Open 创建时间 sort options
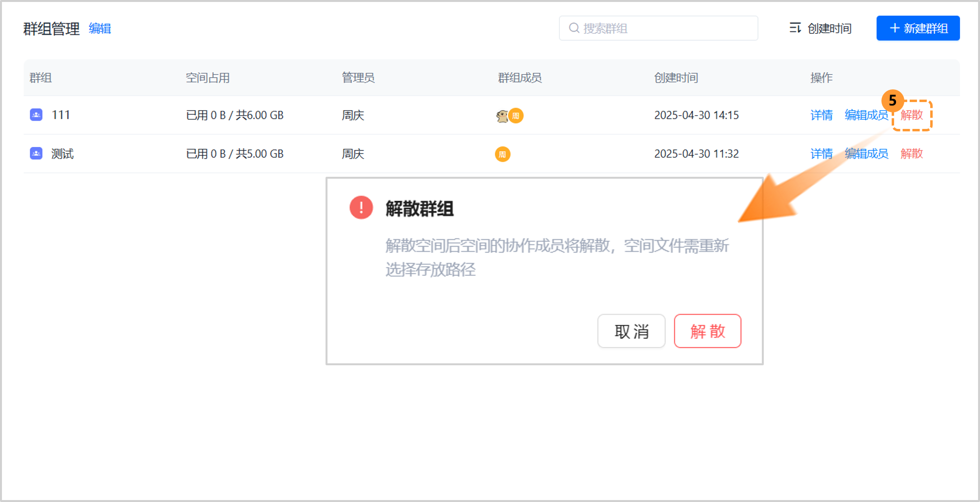This screenshot has height=502, width=980. click(x=830, y=28)
